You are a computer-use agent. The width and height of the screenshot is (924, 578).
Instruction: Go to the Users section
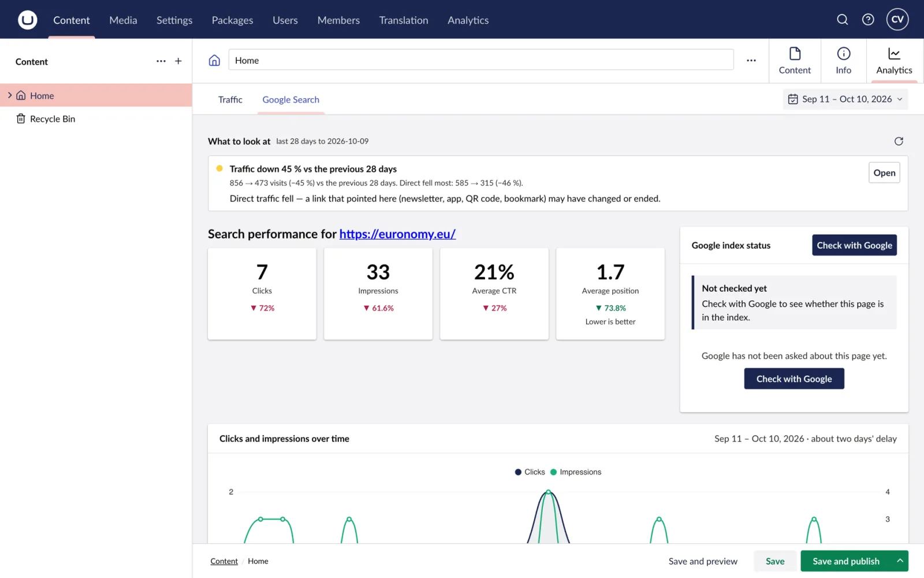click(x=285, y=20)
